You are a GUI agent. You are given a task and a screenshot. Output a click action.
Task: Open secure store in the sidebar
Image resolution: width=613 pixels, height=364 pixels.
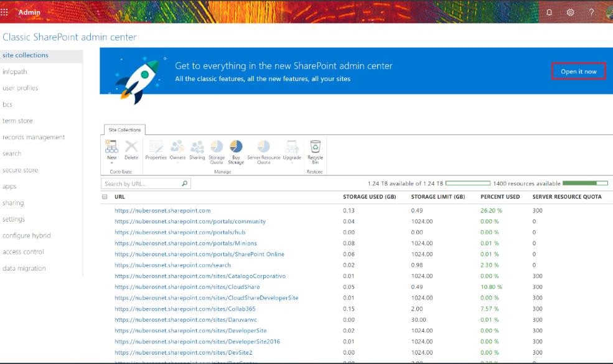click(x=21, y=170)
